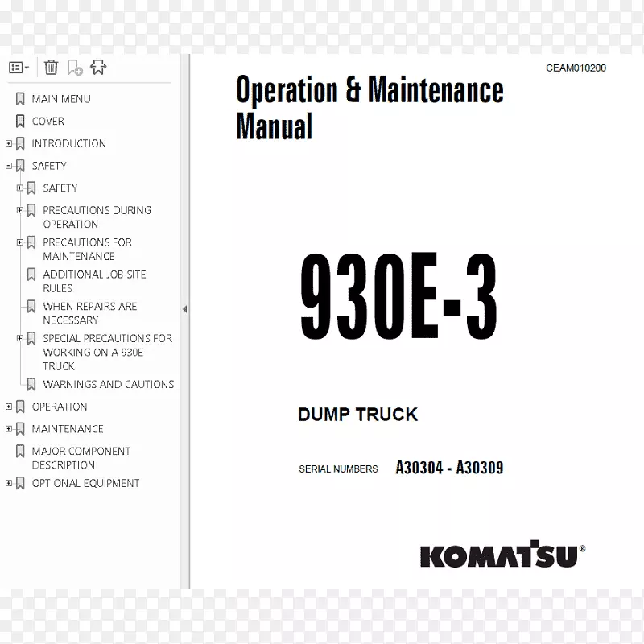Expand the MAINTENANCE bookmark

[x=9, y=428]
